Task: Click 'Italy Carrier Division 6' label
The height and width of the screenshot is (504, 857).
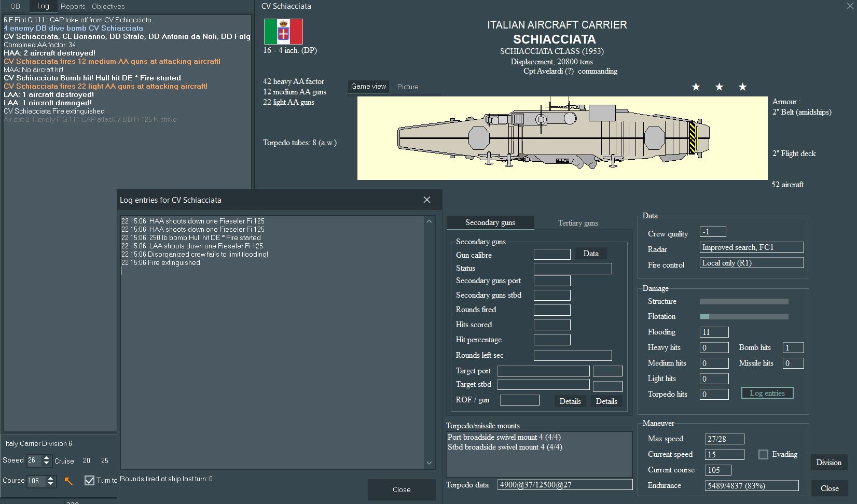Action: coord(39,443)
